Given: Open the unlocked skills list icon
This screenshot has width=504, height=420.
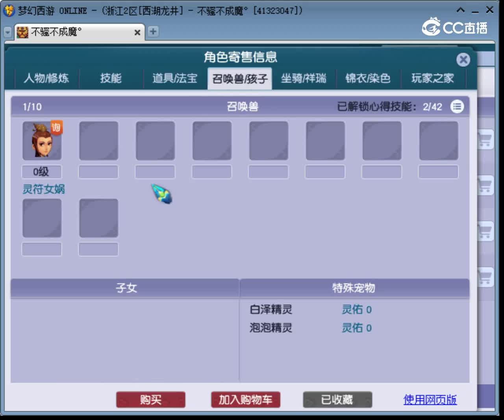Looking at the screenshot, I should (457, 106).
